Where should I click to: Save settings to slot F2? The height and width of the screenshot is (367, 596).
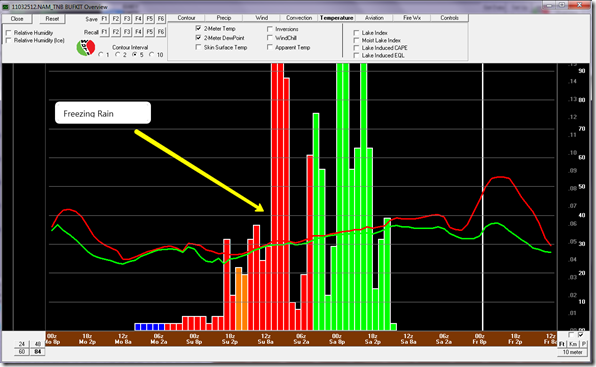pyautogui.click(x=116, y=19)
